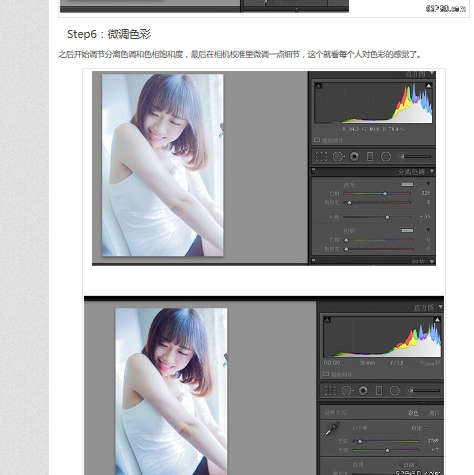Toggle highlight clipping triangle in upper histogram

[x=429, y=86]
